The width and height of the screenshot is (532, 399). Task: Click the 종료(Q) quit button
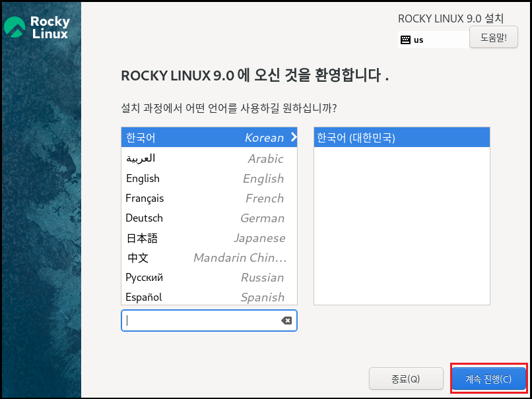[x=406, y=379]
